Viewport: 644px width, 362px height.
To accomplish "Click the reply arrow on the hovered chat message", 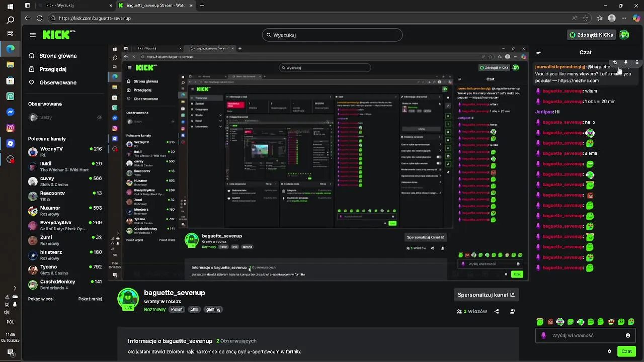I will (x=615, y=63).
